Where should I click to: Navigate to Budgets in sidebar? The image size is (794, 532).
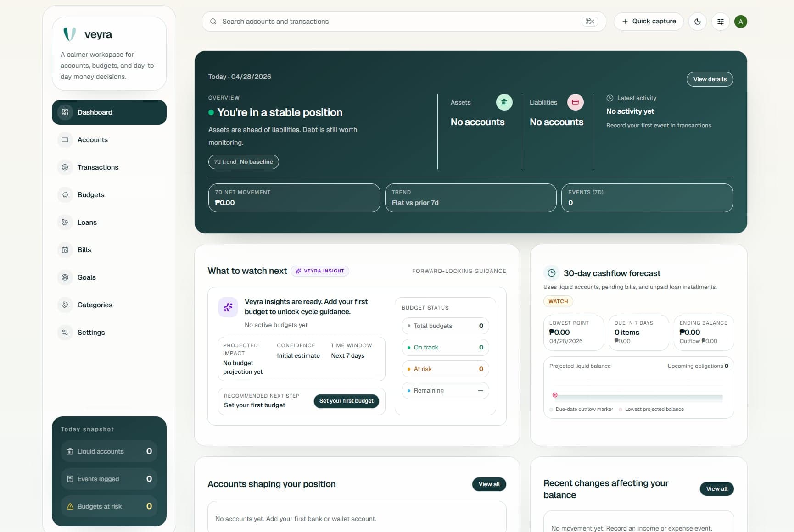click(x=91, y=195)
